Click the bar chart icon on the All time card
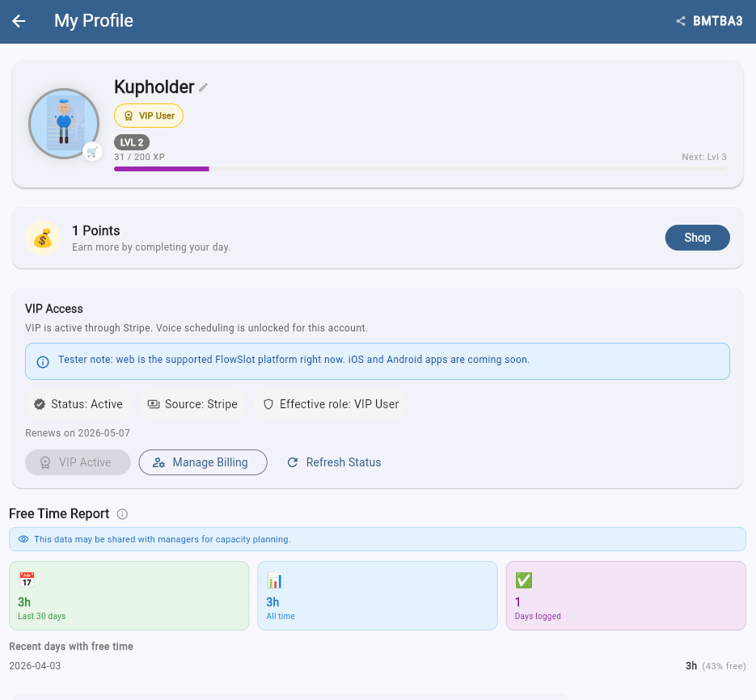 [275, 580]
